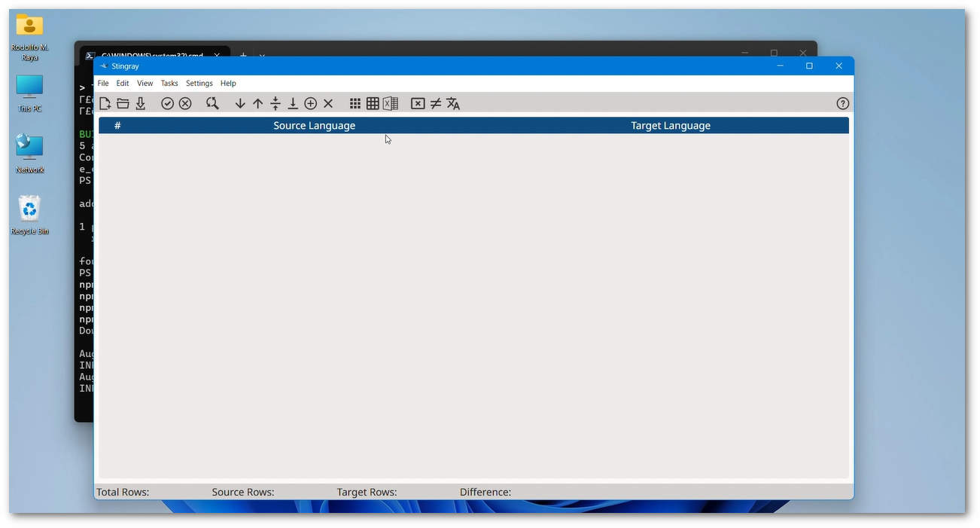Image resolution: width=980 pixels, height=528 pixels.
Task: Open the File menu
Action: (103, 84)
